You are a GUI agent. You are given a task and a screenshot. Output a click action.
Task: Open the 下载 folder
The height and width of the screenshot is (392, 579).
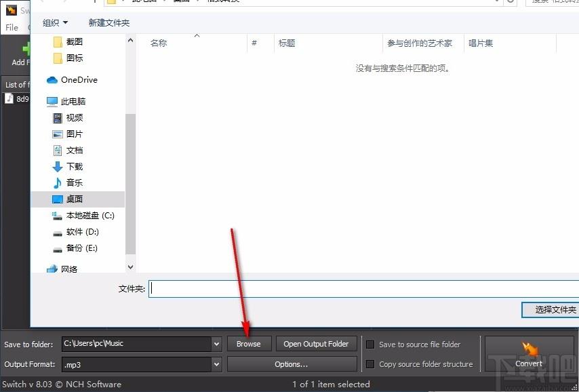pyautogui.click(x=74, y=167)
